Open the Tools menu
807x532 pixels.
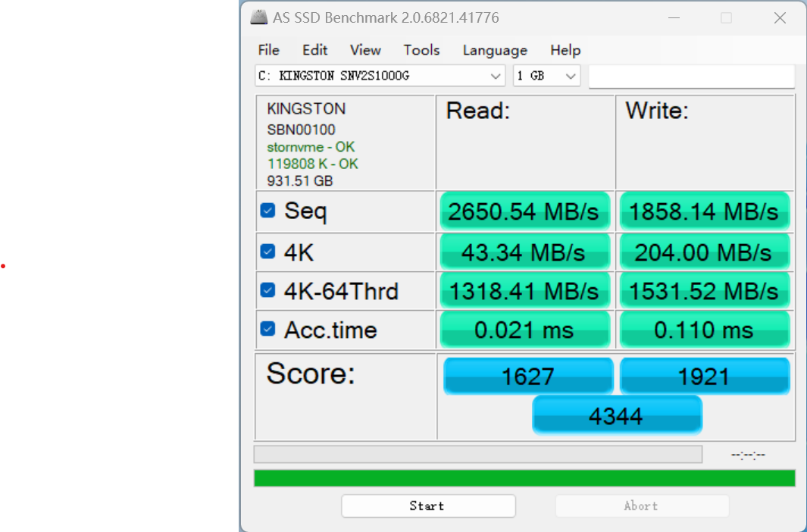point(421,50)
